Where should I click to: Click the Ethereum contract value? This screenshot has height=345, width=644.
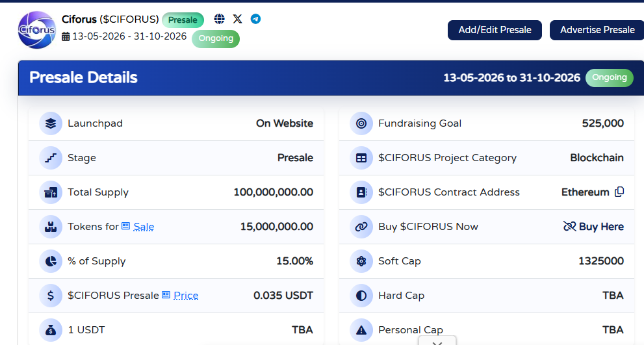coord(586,192)
